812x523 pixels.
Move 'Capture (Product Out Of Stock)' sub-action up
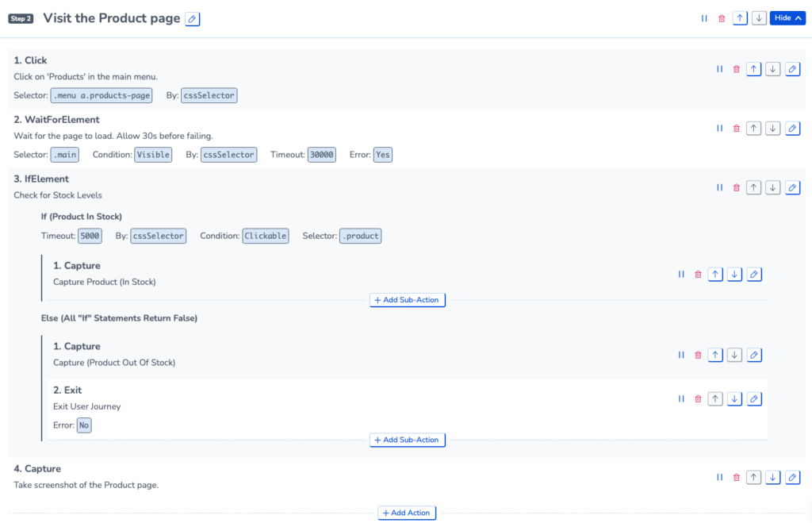coord(715,355)
